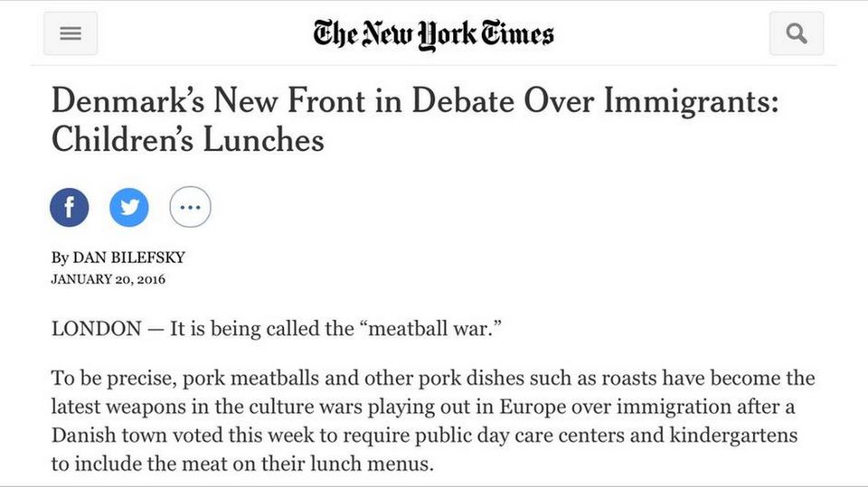
Task: Open the sections hamburger menu
Action: pyautogui.click(x=71, y=33)
